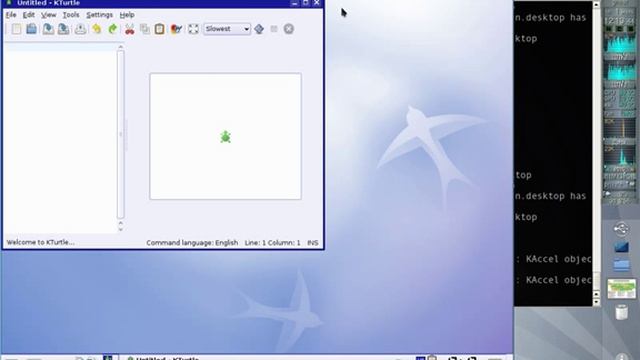Image resolution: width=640 pixels, height=360 pixels.
Task: Print the script via printer icon
Action: tap(80, 29)
